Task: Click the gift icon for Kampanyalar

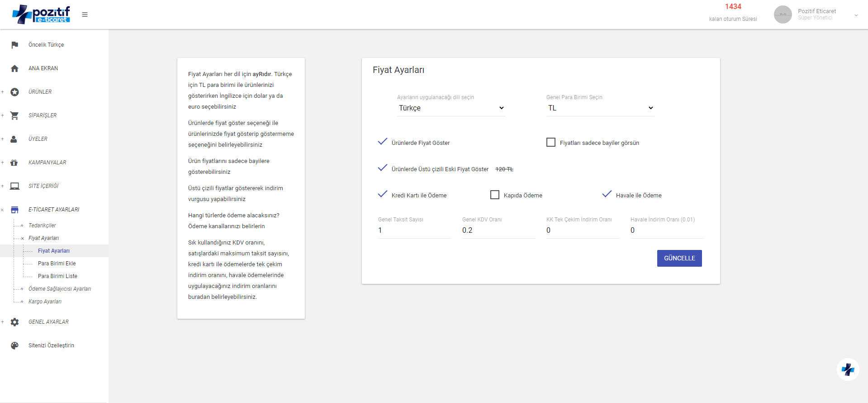Action: point(14,163)
